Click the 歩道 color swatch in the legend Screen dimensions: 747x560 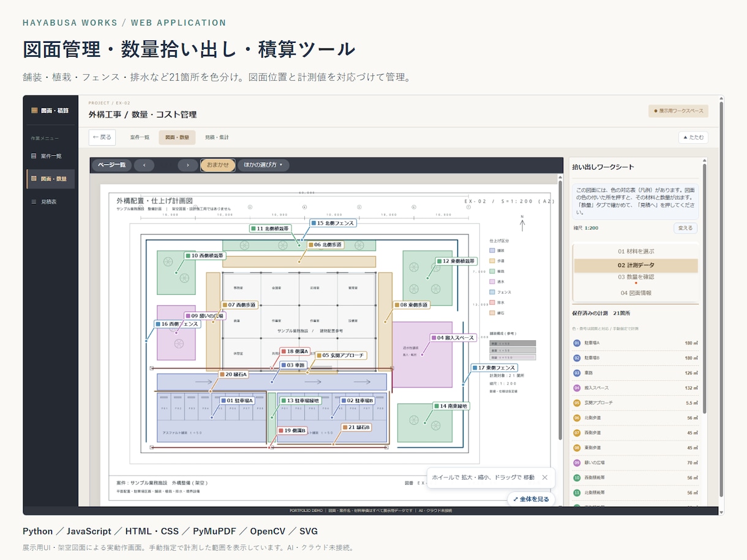492,261
